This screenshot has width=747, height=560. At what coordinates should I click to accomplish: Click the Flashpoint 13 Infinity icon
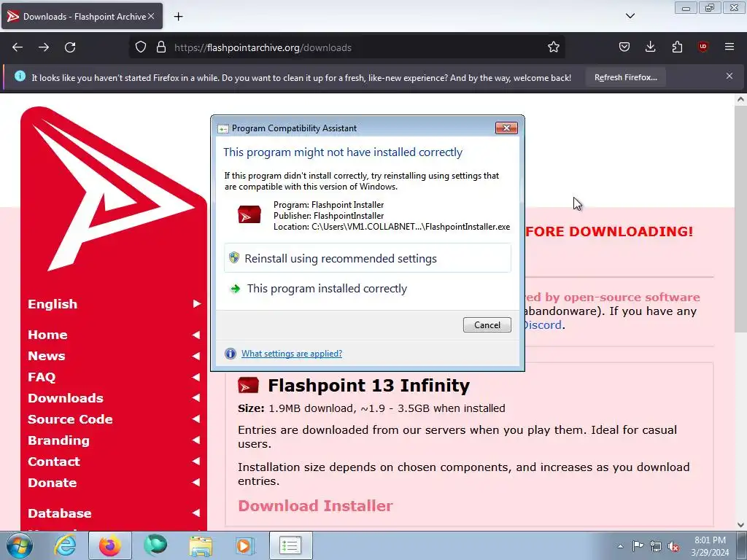pos(248,385)
